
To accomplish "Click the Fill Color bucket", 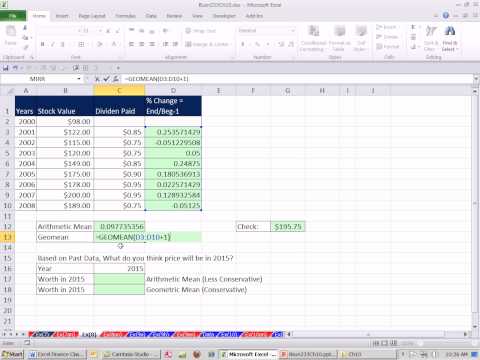I will 99,44.
